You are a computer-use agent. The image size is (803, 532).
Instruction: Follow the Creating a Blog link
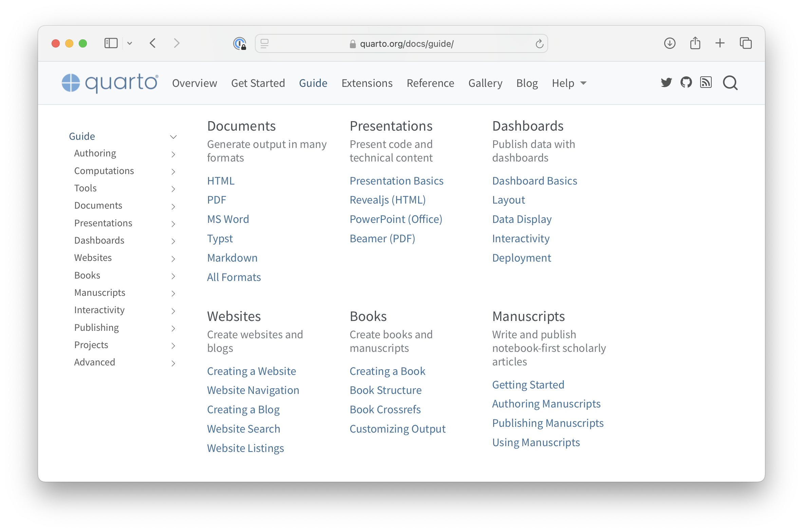pos(243,410)
